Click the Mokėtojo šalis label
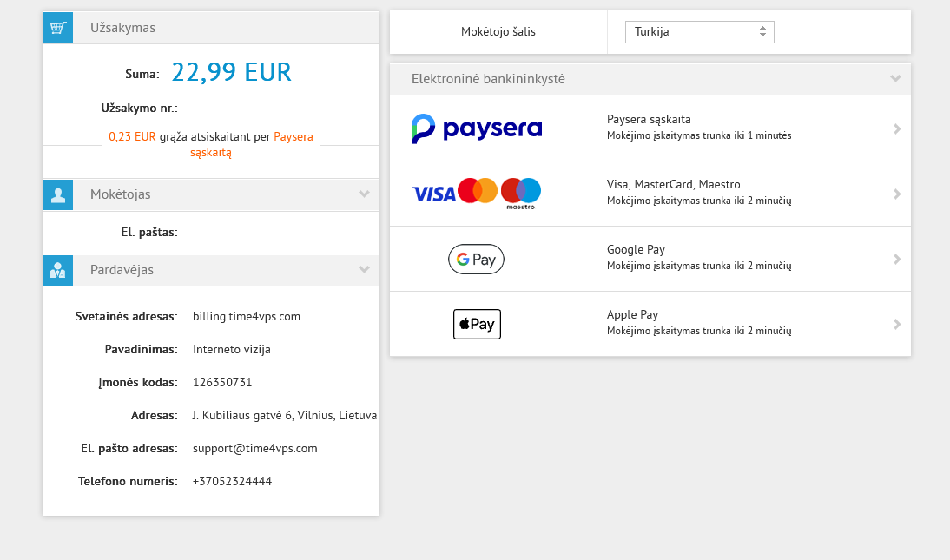 click(x=498, y=31)
